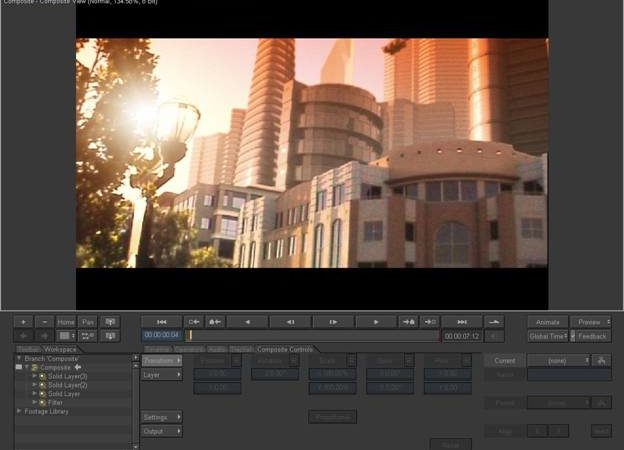Select the Composite Controls tab

coord(285,349)
